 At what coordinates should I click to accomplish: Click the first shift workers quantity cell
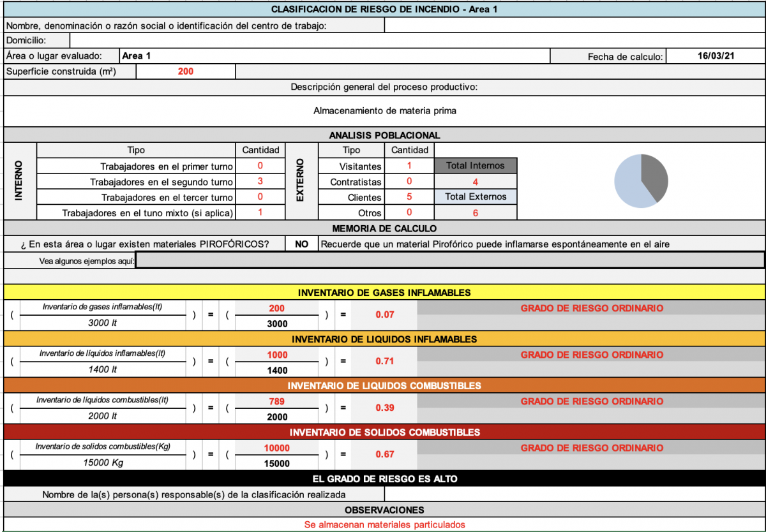(x=260, y=166)
